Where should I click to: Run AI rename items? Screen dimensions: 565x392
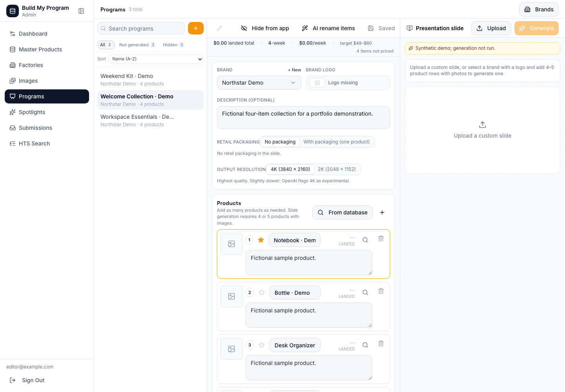pos(328,28)
